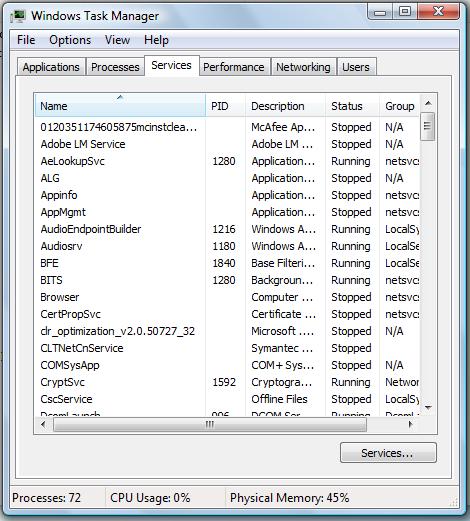The image size is (470, 521).
Task: Click the vertical scrollbar down arrow
Action: point(428,407)
